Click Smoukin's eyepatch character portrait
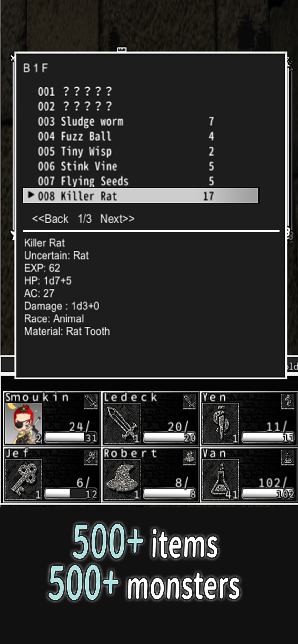 (23, 423)
